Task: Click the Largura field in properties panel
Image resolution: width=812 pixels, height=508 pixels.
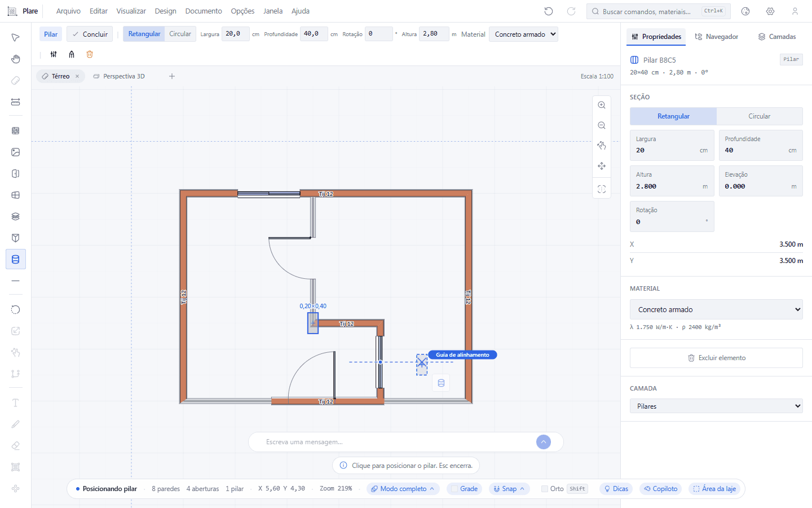Action: [672, 146]
